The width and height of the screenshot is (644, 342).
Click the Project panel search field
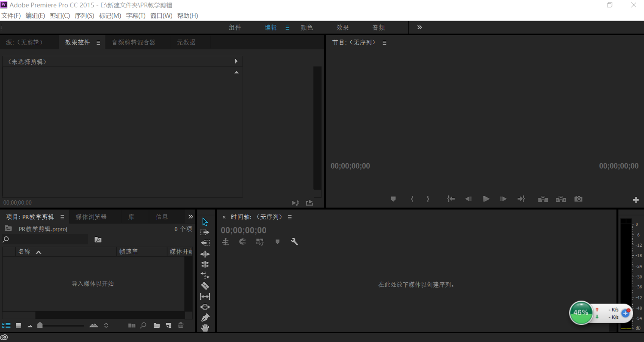(45, 239)
